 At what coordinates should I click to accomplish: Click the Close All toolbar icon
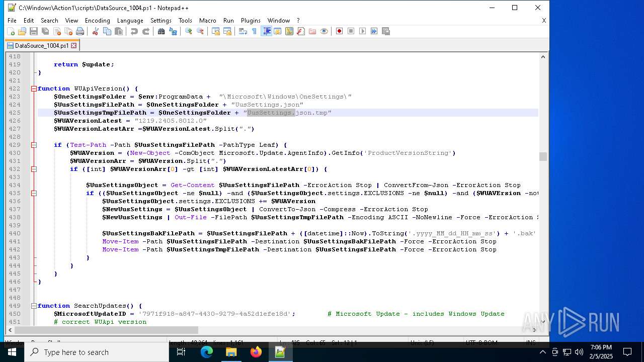[68, 31]
